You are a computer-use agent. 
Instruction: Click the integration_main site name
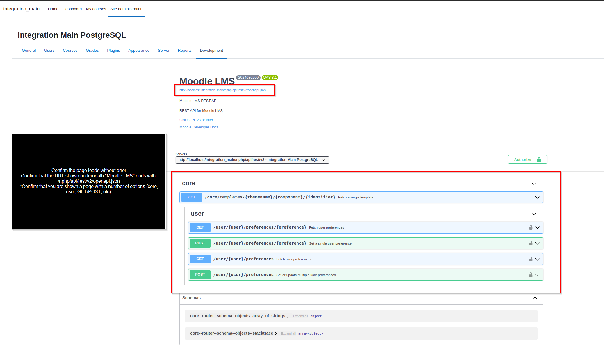click(x=22, y=9)
